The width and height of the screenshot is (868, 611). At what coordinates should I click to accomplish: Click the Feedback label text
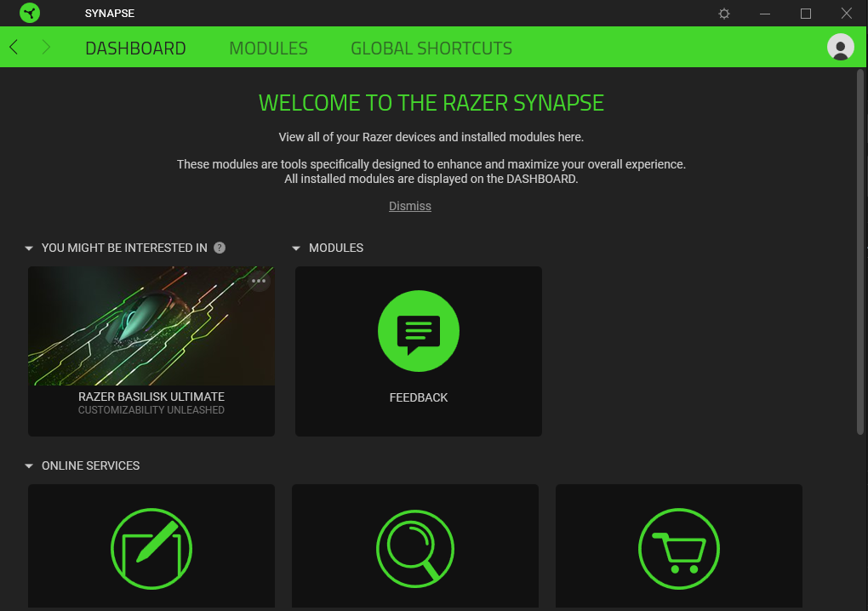click(419, 397)
